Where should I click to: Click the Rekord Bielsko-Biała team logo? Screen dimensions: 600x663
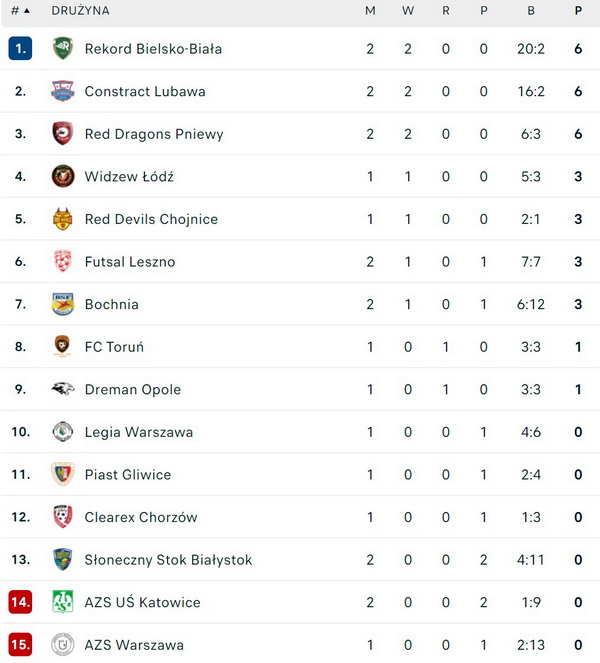63,48
